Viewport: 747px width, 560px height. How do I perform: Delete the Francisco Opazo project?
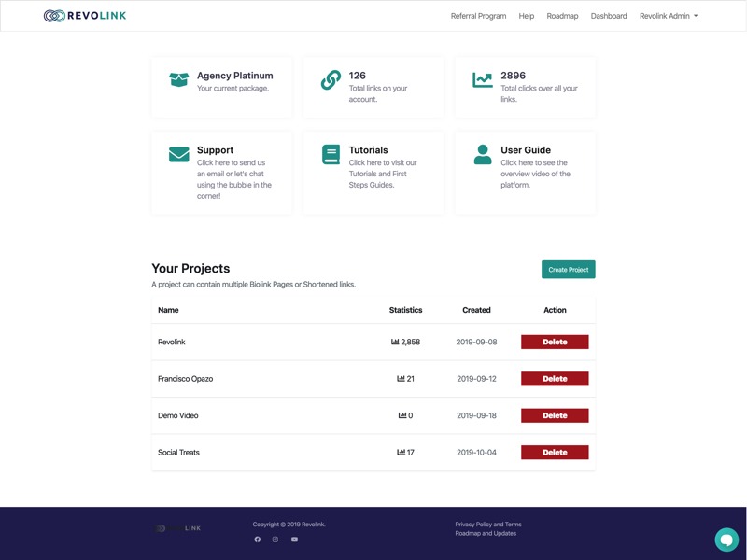pyautogui.click(x=555, y=379)
